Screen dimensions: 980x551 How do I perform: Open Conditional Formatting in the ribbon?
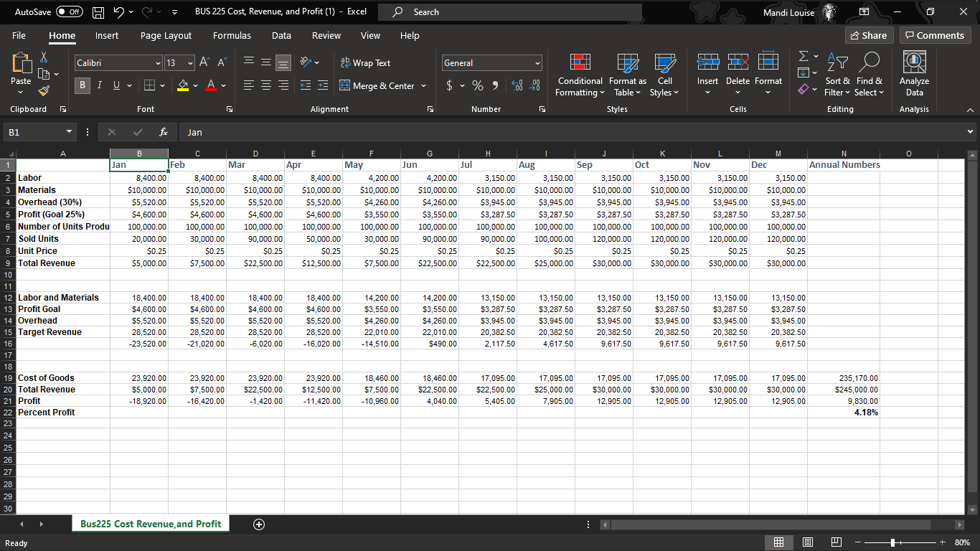pyautogui.click(x=580, y=75)
